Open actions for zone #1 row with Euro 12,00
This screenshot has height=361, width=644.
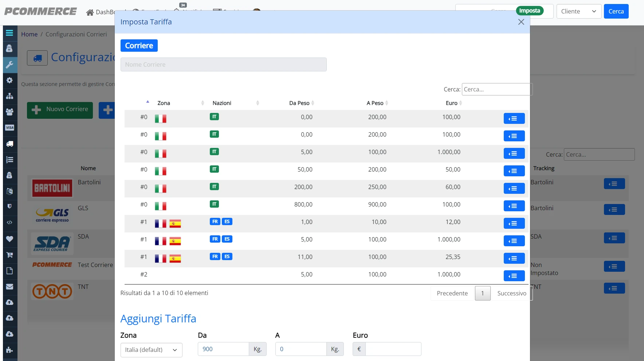[514, 223]
